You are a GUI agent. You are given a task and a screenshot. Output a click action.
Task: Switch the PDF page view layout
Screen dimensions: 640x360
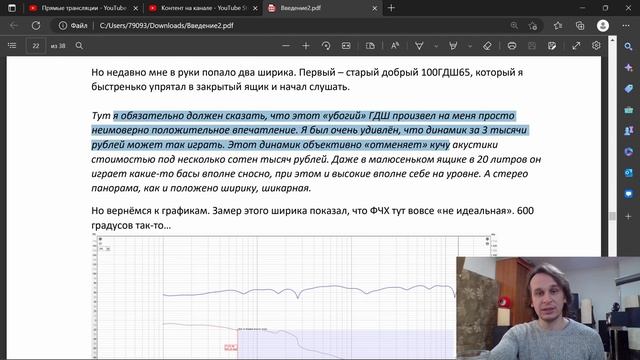pos(370,46)
